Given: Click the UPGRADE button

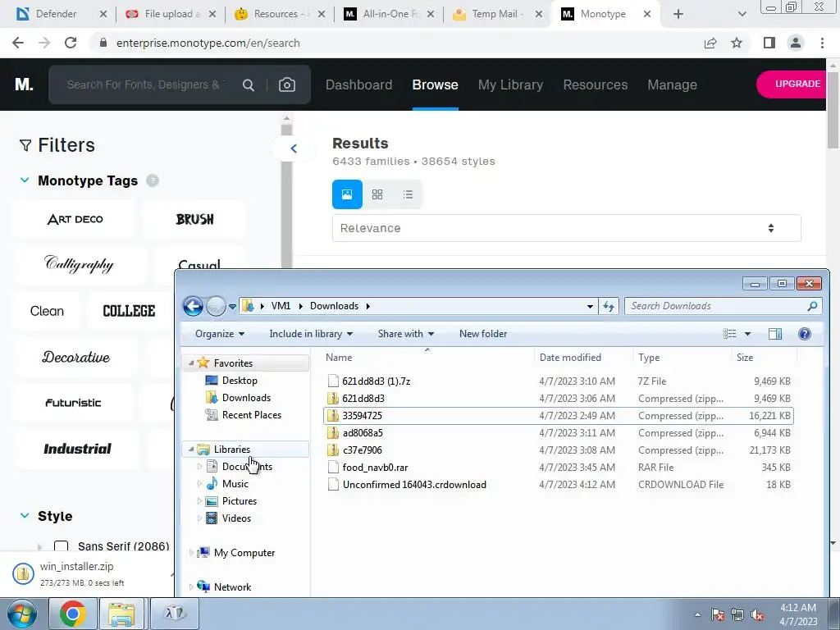Looking at the screenshot, I should click(793, 84).
